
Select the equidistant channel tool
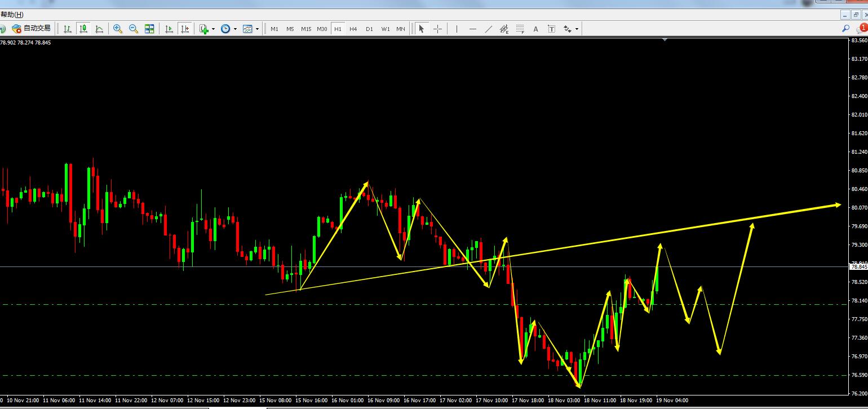[x=504, y=28]
